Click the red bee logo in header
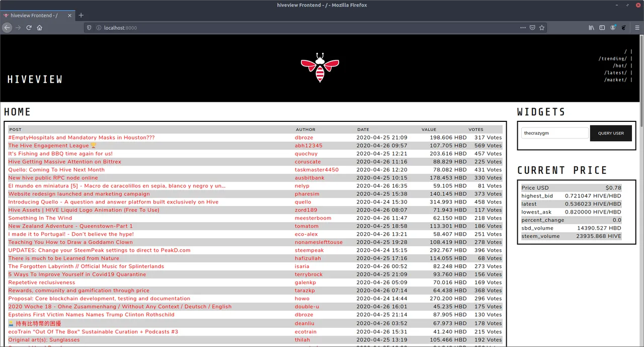 click(x=320, y=68)
